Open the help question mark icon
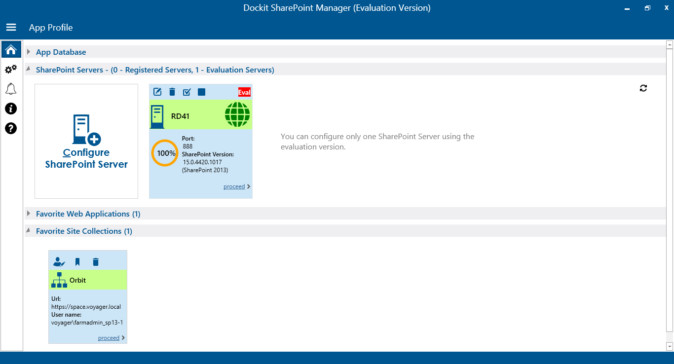 pyautogui.click(x=11, y=128)
